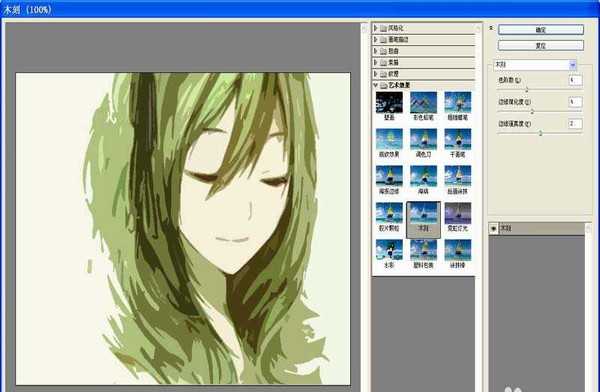Toggle eye visibility of 木刻 effect layer
The width and height of the screenshot is (600, 392).
click(x=494, y=229)
